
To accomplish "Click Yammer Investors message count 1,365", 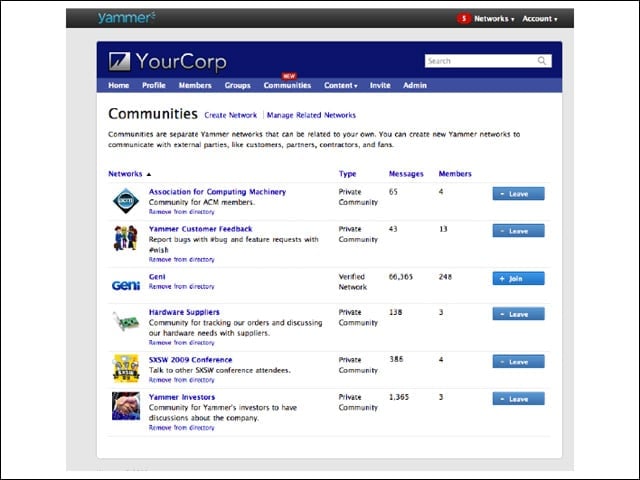I will click(399, 397).
